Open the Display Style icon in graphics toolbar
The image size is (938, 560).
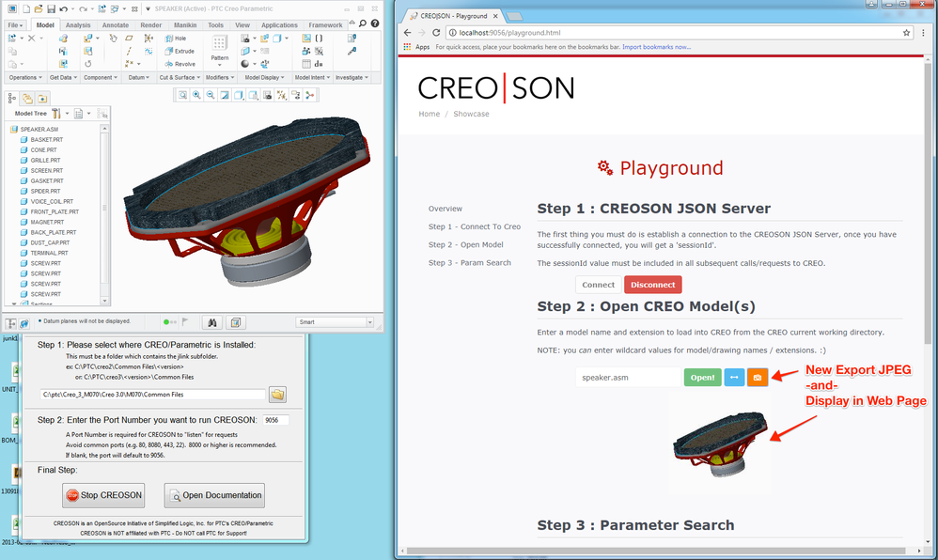(x=239, y=95)
